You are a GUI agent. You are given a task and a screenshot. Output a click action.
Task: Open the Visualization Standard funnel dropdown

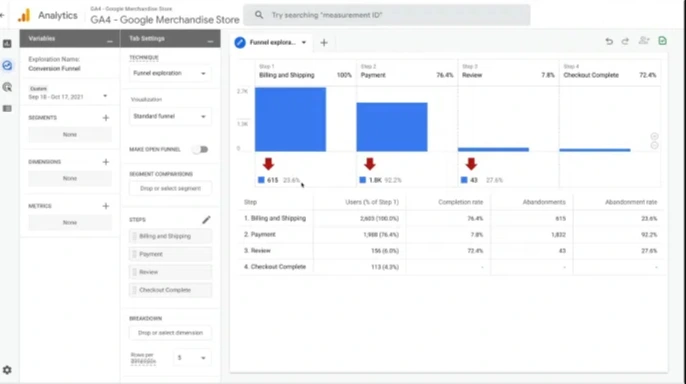point(169,116)
